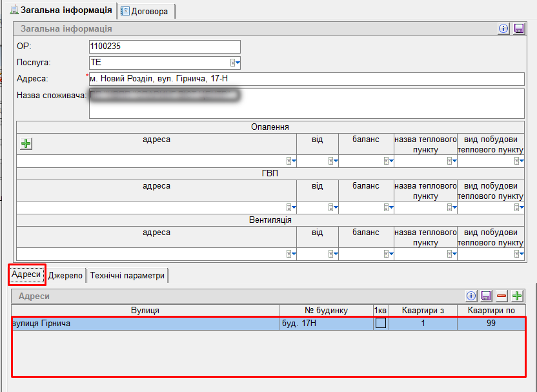Click the Адреса text field
Viewport: 537px width, 392px height.
point(307,79)
